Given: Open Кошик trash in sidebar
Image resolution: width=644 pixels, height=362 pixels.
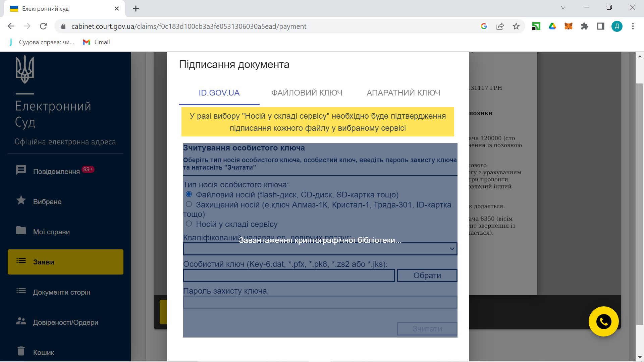Looking at the screenshot, I should 21,351.
